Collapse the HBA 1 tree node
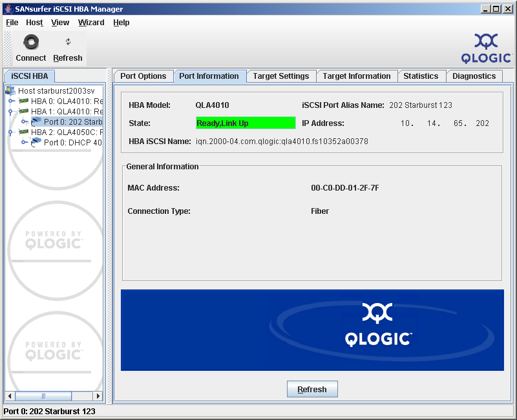This screenshot has width=517, height=420. pyautogui.click(x=10, y=112)
